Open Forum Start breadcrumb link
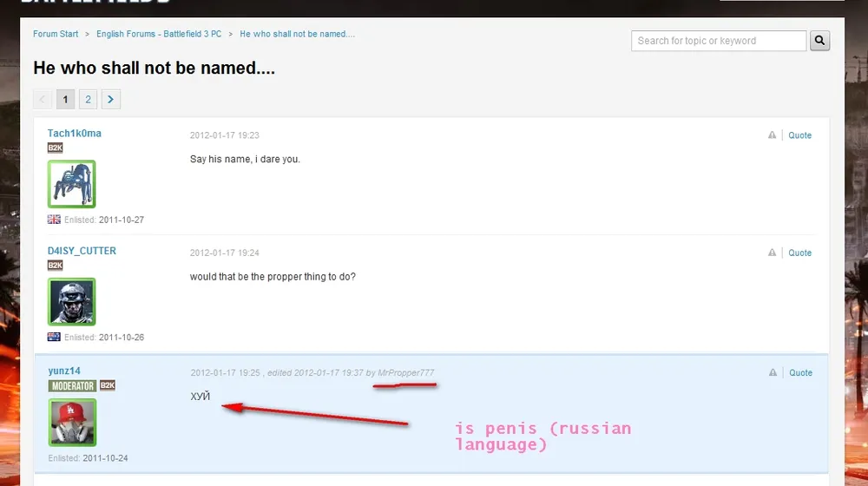The height and width of the screenshot is (486, 868). (56, 34)
